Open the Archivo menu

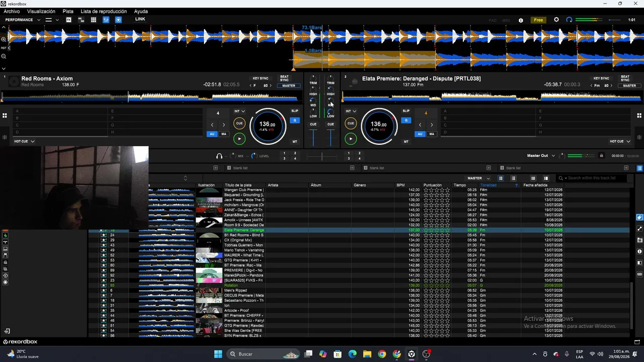coord(12,11)
